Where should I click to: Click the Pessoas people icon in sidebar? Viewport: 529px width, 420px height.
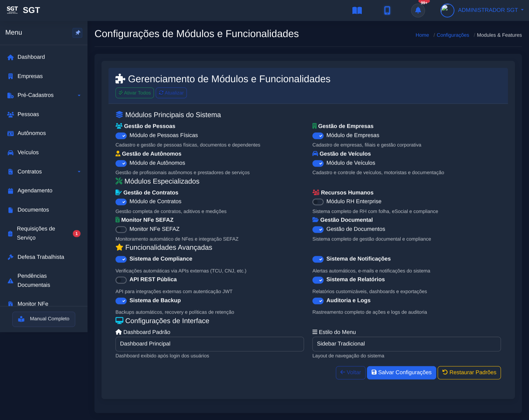(11, 114)
